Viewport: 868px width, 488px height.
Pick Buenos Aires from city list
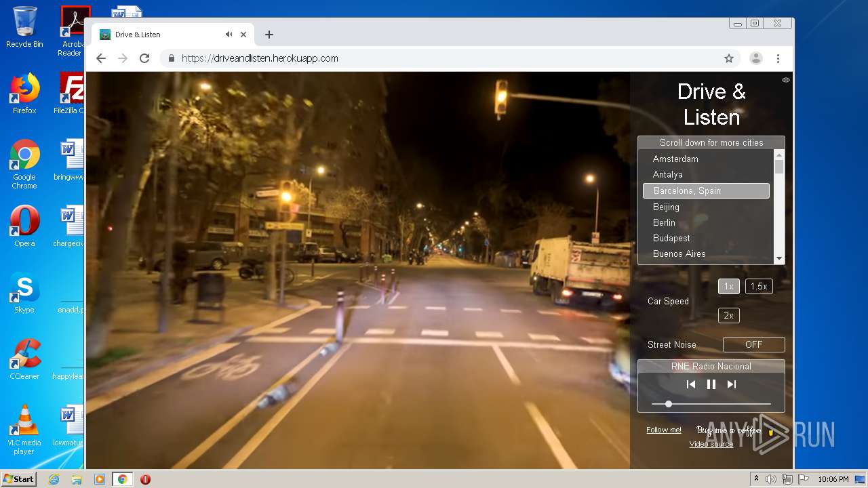coord(706,253)
